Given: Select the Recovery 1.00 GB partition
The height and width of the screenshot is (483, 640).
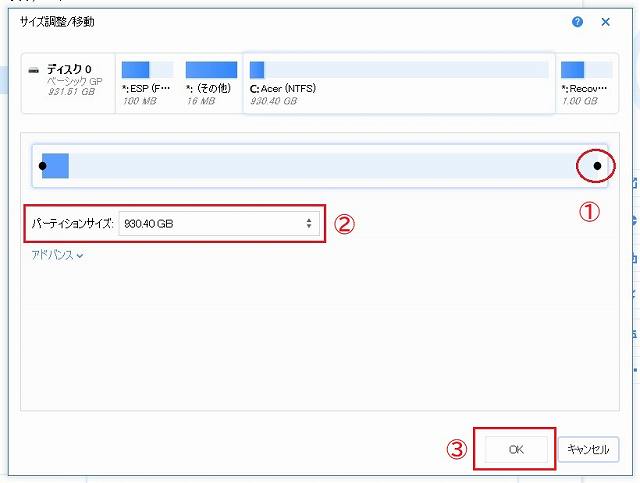Looking at the screenshot, I should pos(586,83).
